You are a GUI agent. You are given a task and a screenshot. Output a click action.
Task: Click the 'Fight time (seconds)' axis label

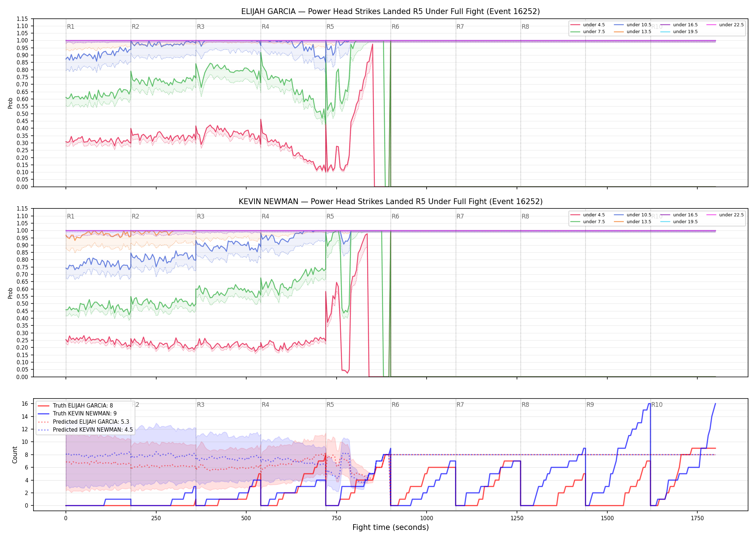pyautogui.click(x=391, y=527)
